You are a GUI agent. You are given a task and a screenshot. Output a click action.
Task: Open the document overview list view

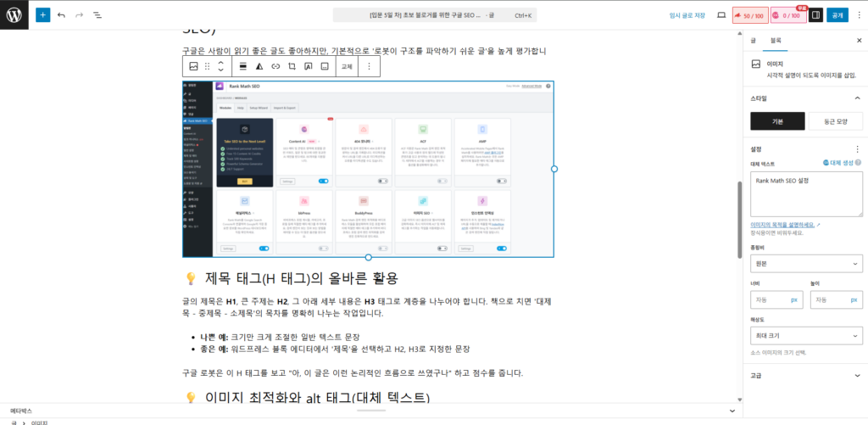pos(97,15)
